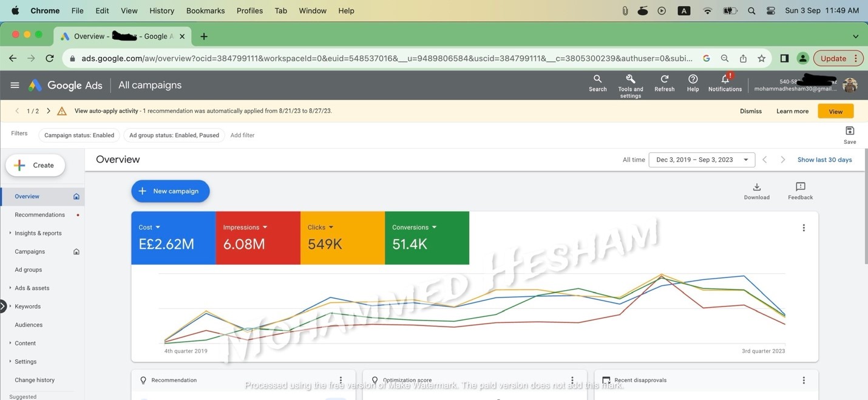Select Campaigns in the left navigation
This screenshot has width=868, height=400.
pos(30,251)
